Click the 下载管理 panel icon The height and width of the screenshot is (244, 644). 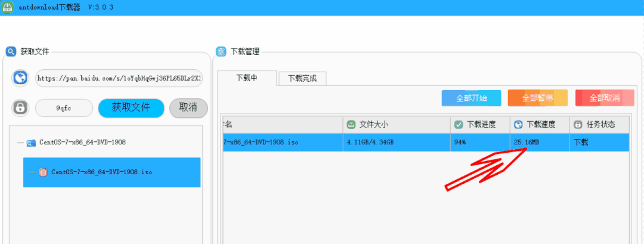[x=221, y=52]
